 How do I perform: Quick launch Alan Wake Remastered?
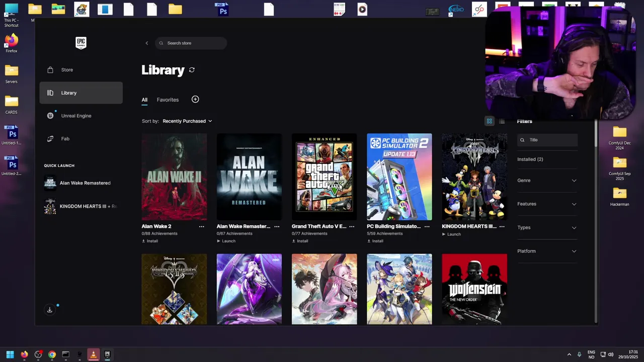(x=81, y=183)
